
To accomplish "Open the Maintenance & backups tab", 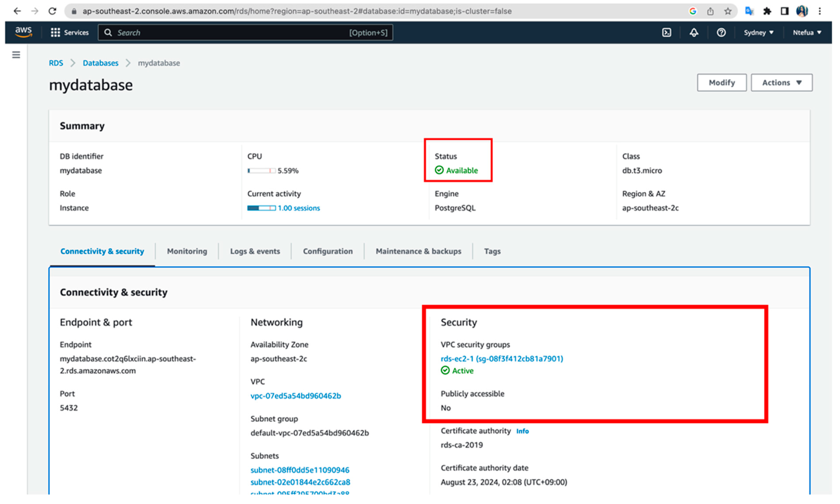I will click(418, 251).
